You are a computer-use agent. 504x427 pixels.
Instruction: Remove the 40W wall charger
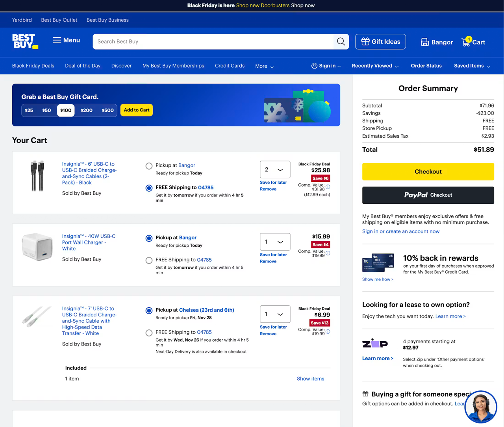(x=268, y=261)
